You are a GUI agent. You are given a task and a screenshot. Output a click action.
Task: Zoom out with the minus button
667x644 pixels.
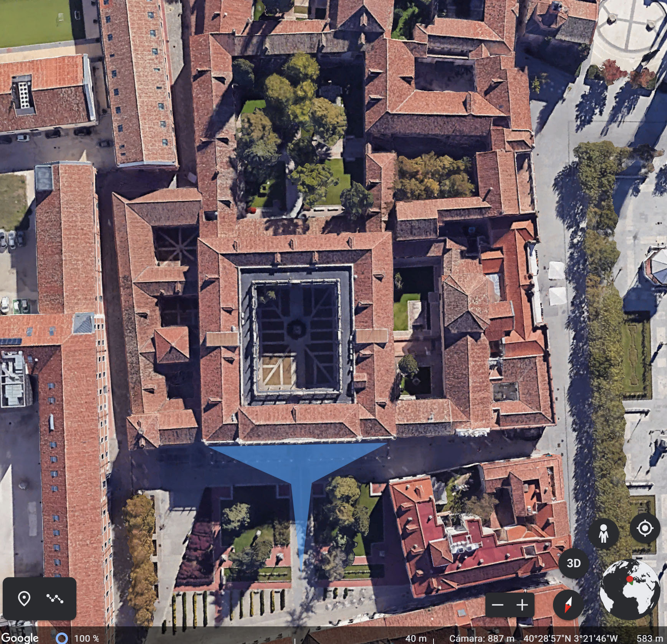point(498,605)
